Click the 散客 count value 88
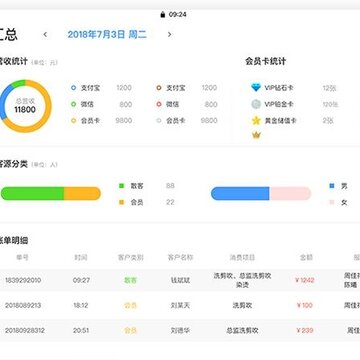360x360 pixels. pos(170,186)
